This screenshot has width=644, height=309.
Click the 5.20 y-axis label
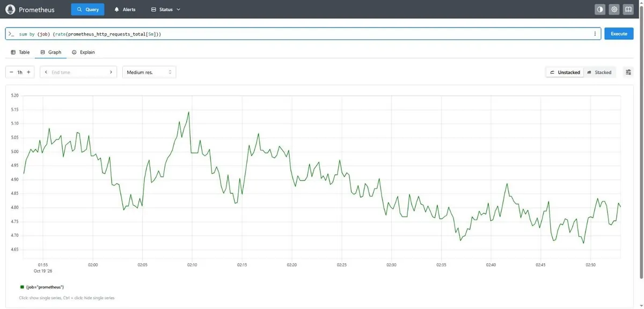15,96
